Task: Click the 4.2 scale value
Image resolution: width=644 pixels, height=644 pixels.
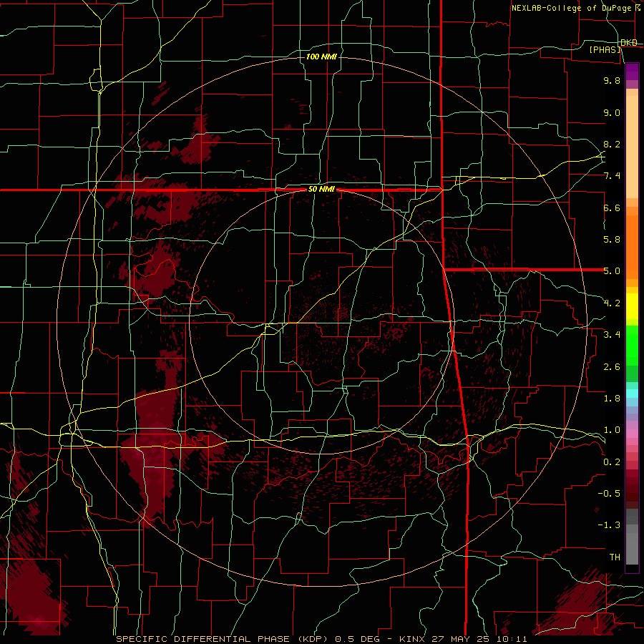Action: [x=612, y=303]
